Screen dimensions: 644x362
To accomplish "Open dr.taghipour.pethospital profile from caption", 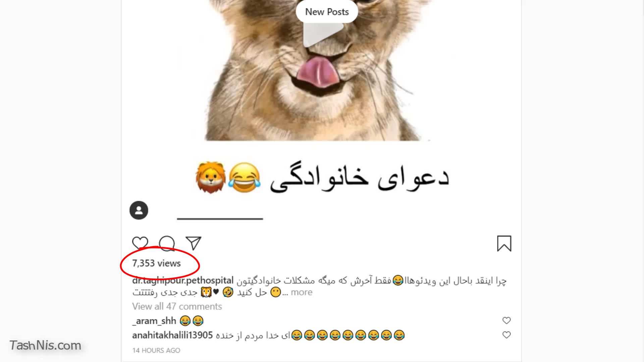I will pos(183,280).
